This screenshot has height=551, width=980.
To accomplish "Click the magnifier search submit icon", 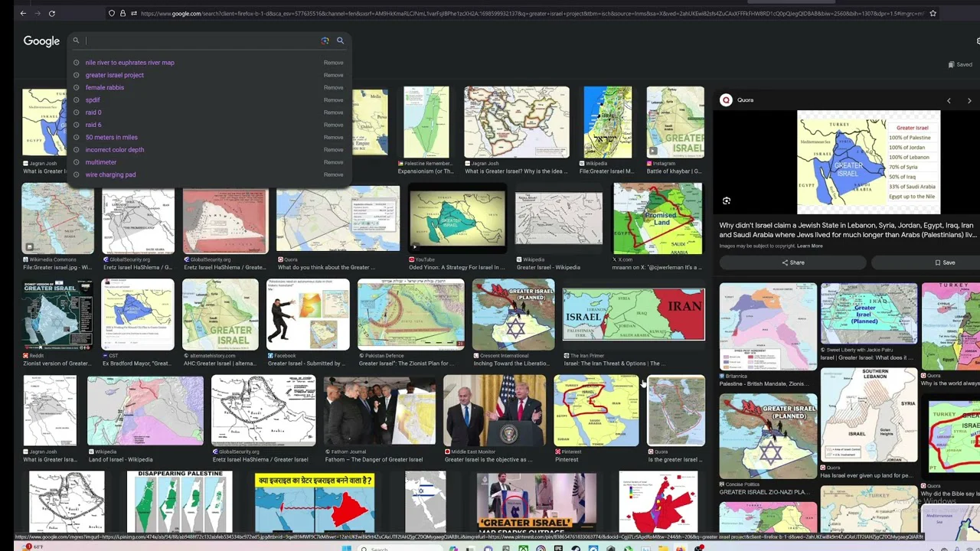I will tap(340, 41).
